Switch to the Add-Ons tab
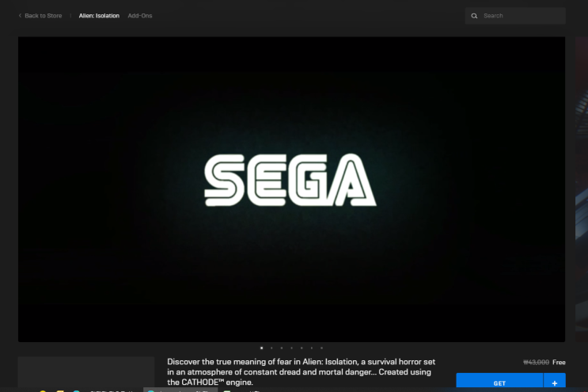 point(140,16)
